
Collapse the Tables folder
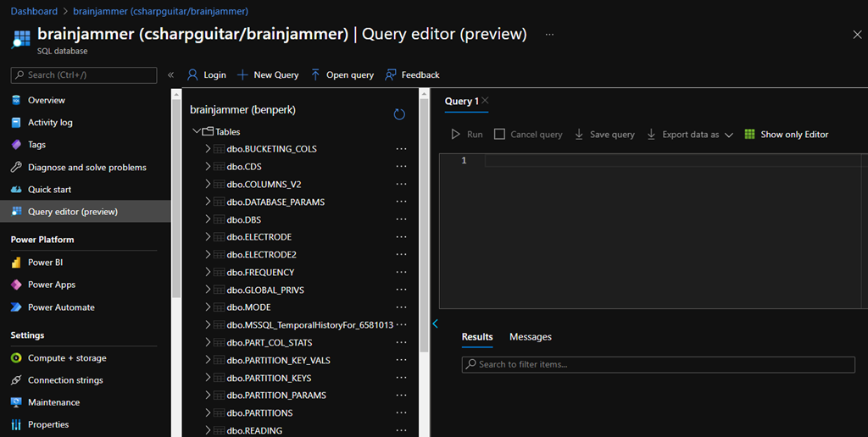(x=196, y=131)
